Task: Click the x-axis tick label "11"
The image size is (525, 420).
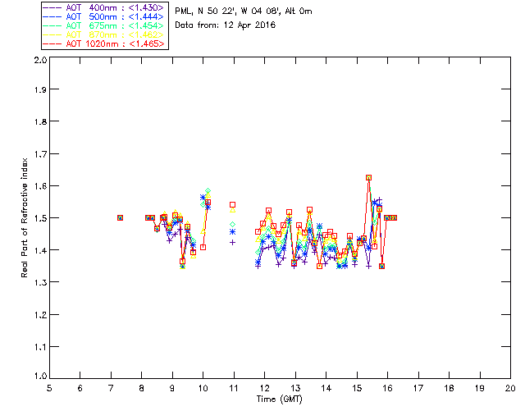Action: [x=234, y=388]
